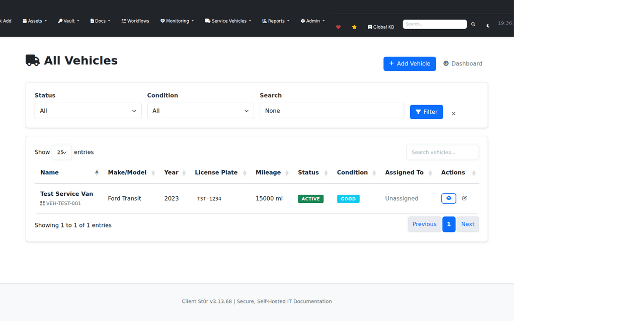
Task: Click the TST-1234 license plate
Action: (209, 199)
